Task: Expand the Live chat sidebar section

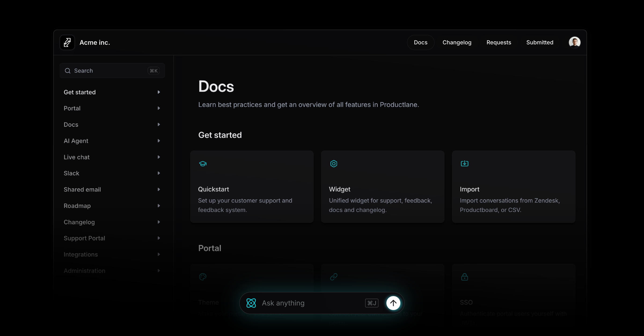Action: pos(159,157)
